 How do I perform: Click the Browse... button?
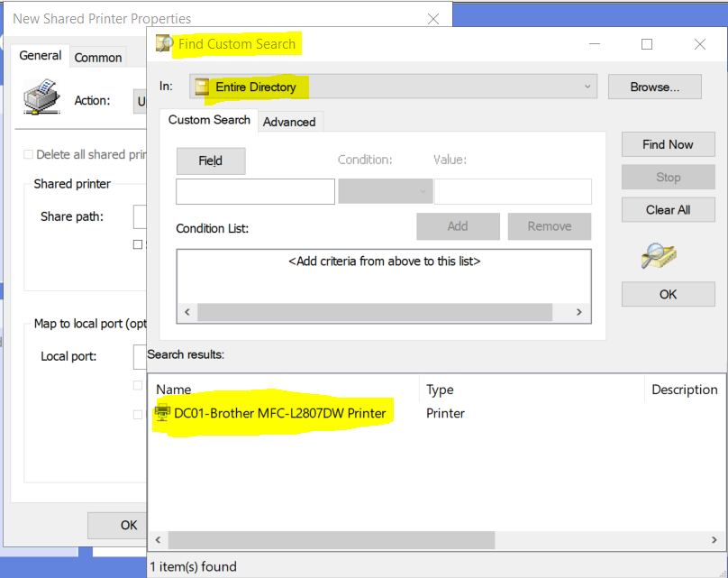655,87
